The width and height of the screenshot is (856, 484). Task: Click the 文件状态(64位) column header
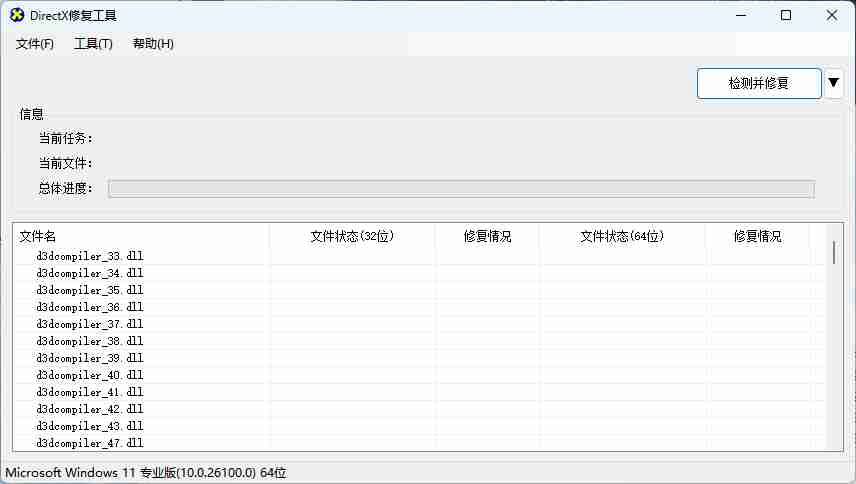tap(622, 236)
